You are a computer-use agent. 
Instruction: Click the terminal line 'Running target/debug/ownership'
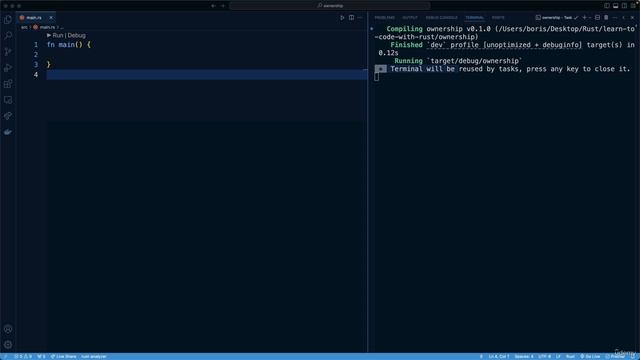458,61
